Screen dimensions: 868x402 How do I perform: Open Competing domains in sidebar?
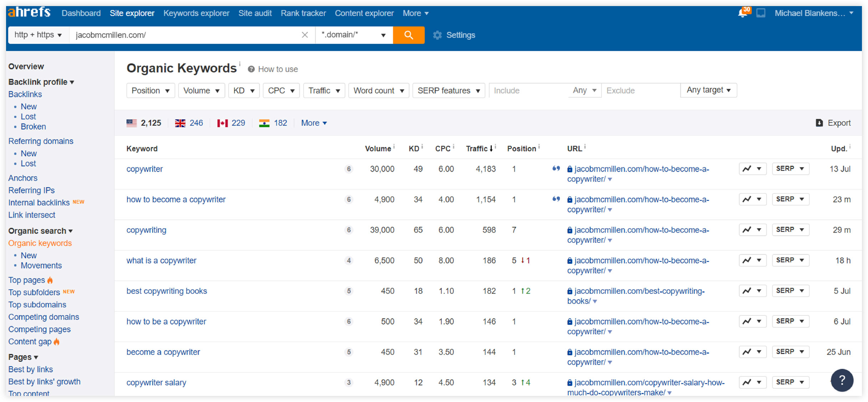click(x=44, y=317)
